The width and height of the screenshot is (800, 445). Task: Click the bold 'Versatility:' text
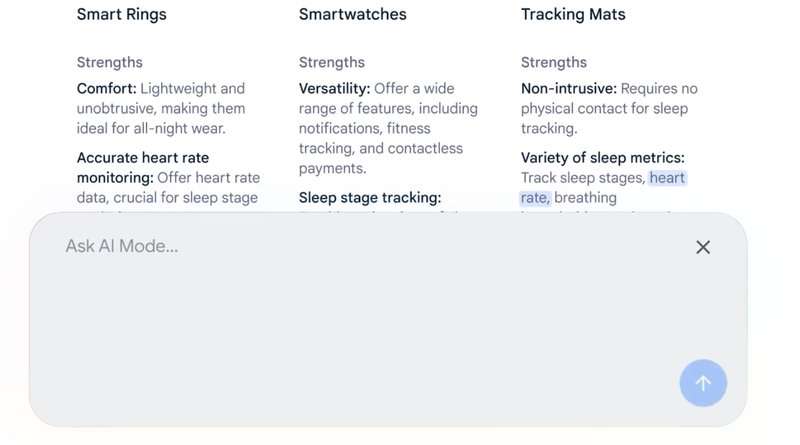[x=334, y=89]
